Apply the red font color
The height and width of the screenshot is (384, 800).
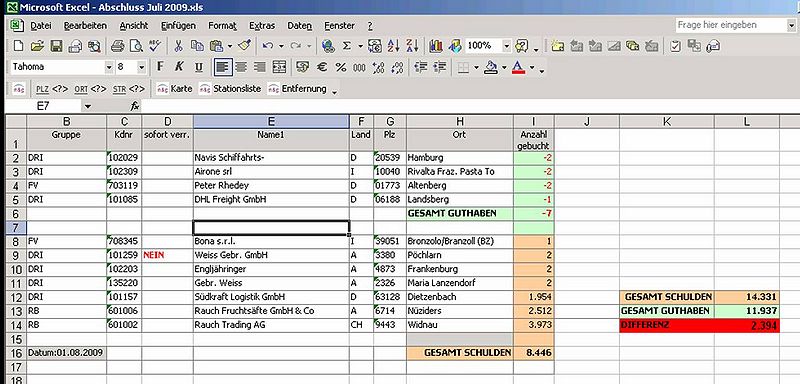click(x=518, y=67)
